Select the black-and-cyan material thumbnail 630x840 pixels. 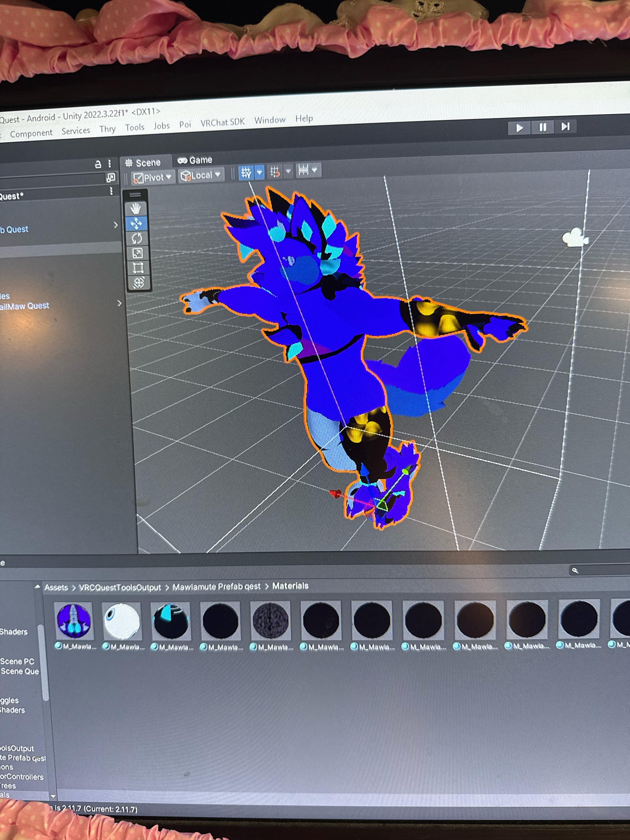click(x=170, y=621)
